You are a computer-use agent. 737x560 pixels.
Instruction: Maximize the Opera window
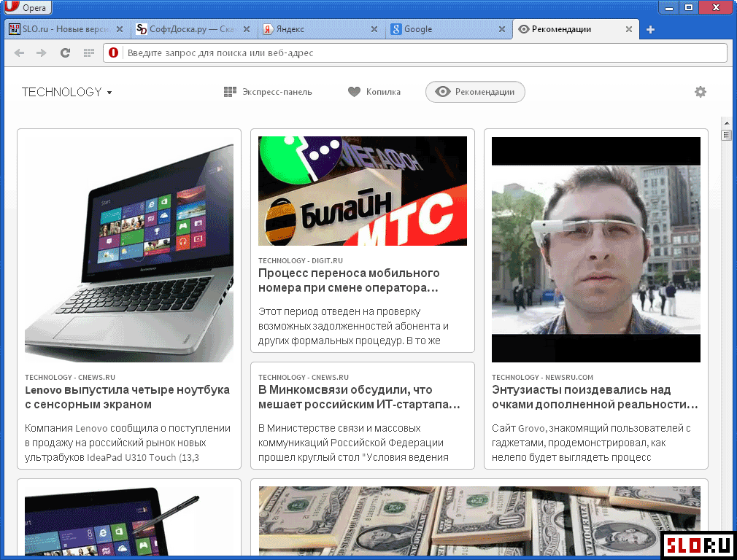(689, 7)
